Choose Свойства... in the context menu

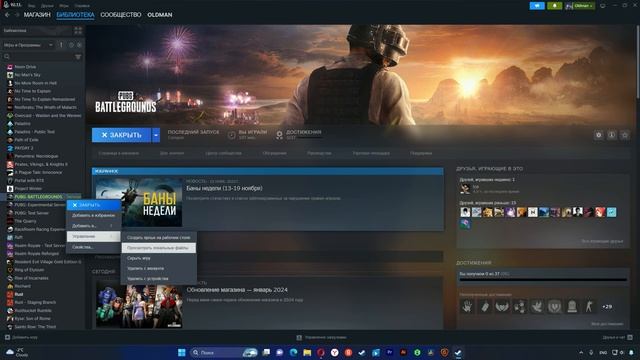(x=93, y=247)
